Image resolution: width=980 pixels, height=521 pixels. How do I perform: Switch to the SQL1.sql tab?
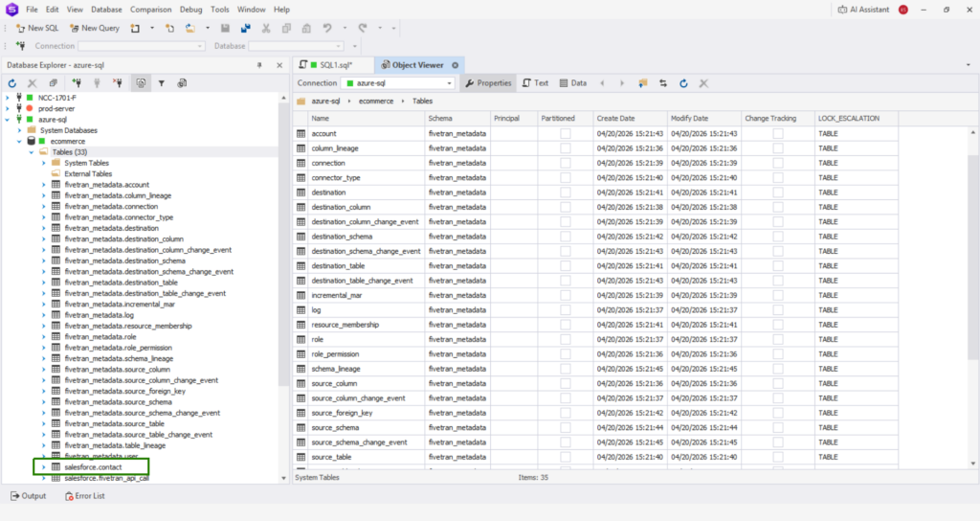pos(335,65)
